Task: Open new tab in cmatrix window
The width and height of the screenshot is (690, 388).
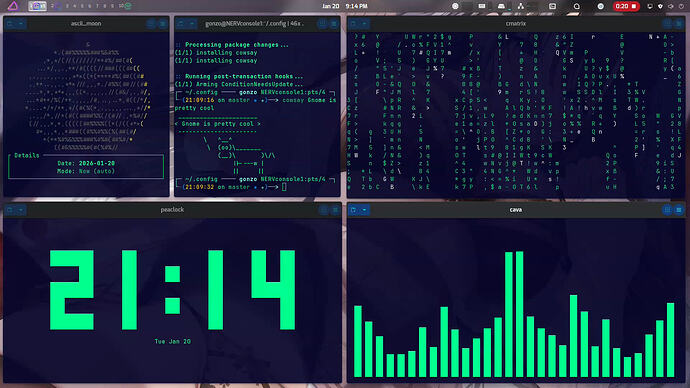Action: 354,24
